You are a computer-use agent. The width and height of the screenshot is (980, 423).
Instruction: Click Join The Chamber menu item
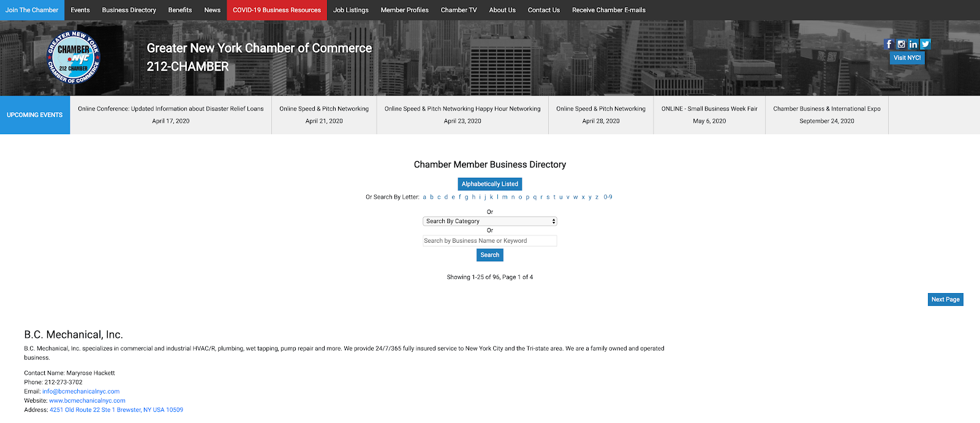(32, 10)
